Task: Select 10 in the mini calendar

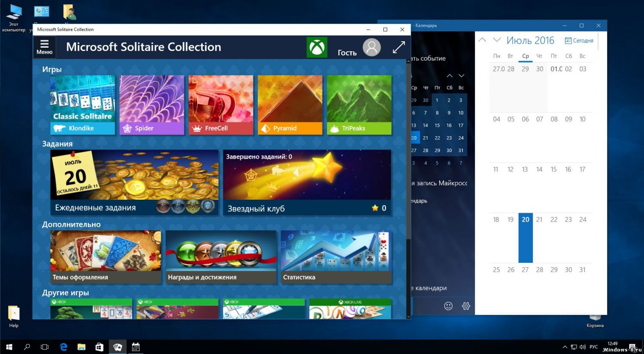Action: pyautogui.click(x=461, y=113)
